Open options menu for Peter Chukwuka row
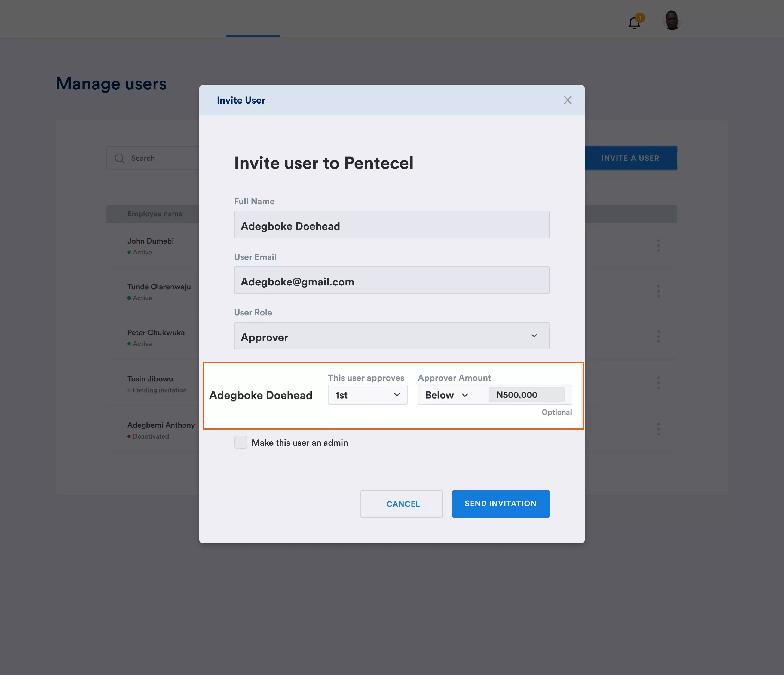This screenshot has height=675, width=784. tap(659, 337)
